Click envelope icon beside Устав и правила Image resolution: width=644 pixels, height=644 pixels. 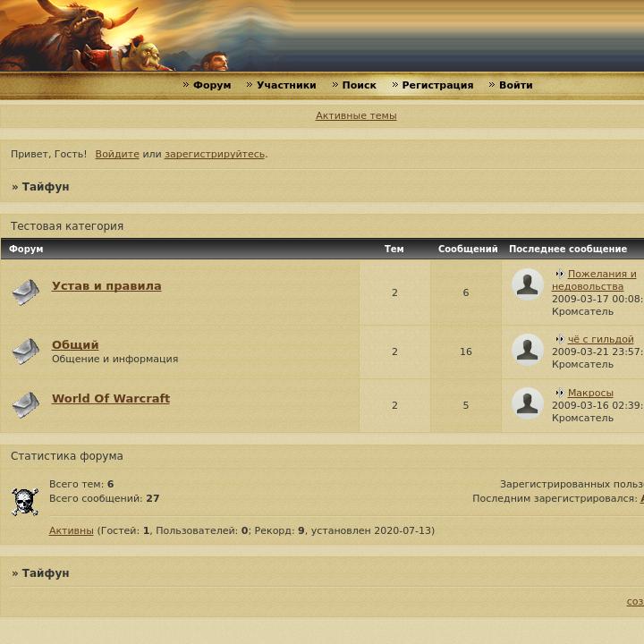(x=25, y=292)
